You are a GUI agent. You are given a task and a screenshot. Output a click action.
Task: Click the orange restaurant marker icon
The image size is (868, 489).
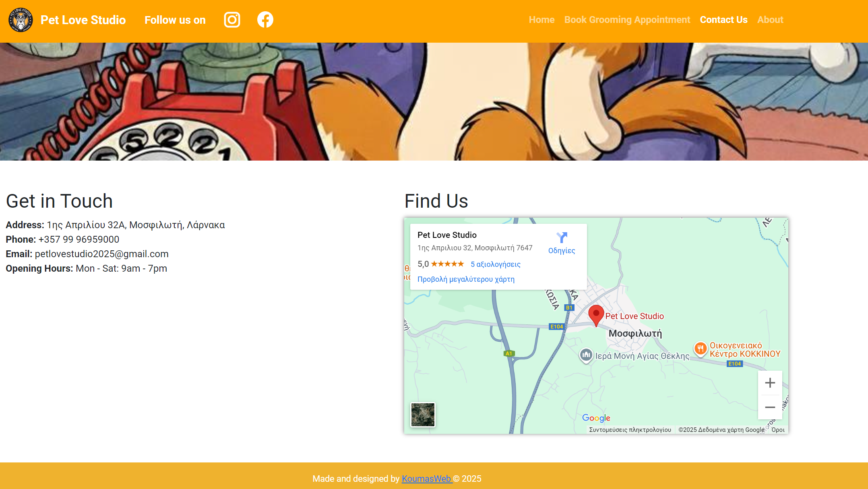point(701,349)
